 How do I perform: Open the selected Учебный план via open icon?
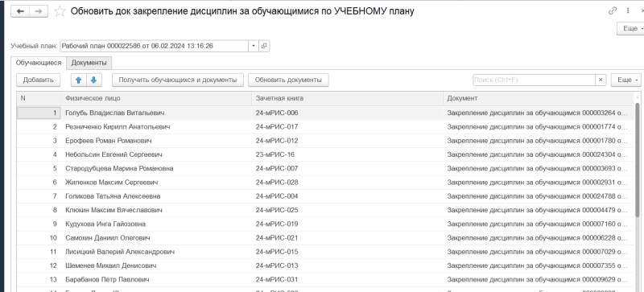[x=264, y=46]
